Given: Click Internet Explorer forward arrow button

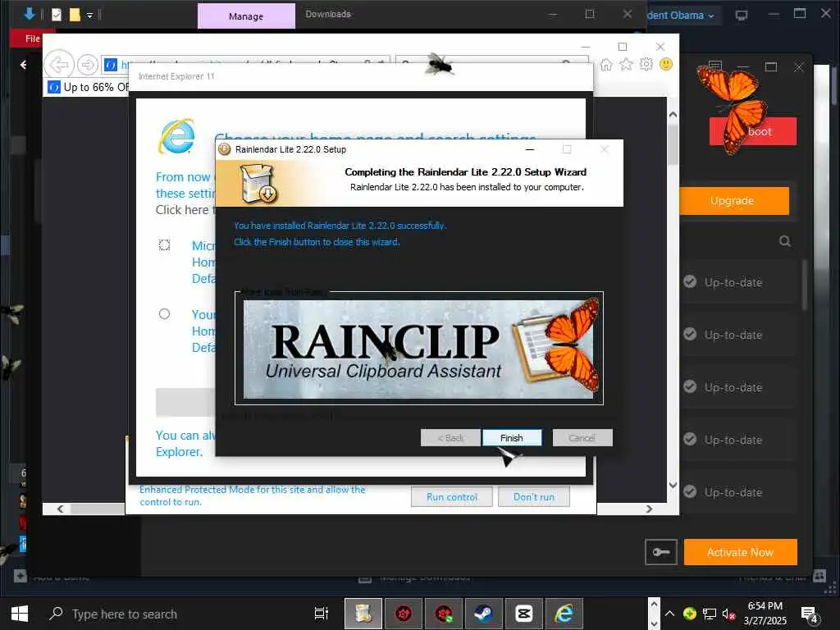Looking at the screenshot, I should [x=87, y=65].
